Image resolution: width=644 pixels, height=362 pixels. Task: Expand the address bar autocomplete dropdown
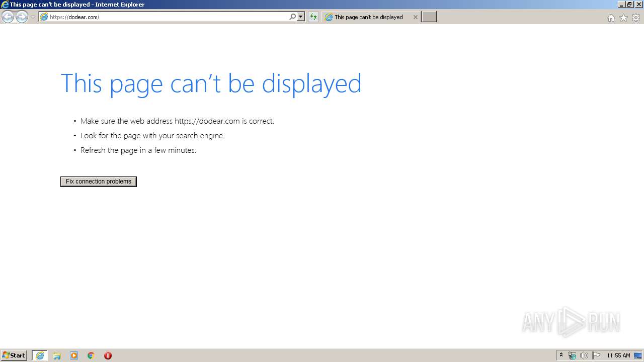click(x=301, y=17)
